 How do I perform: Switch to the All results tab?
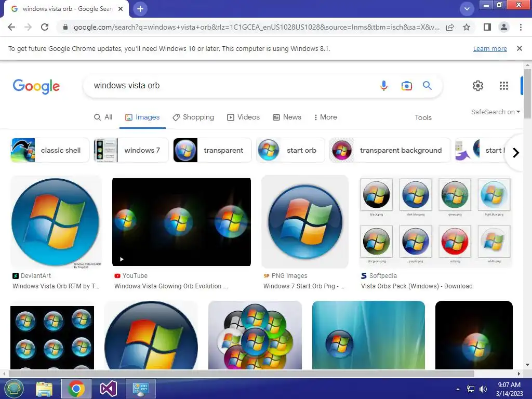pos(103,117)
